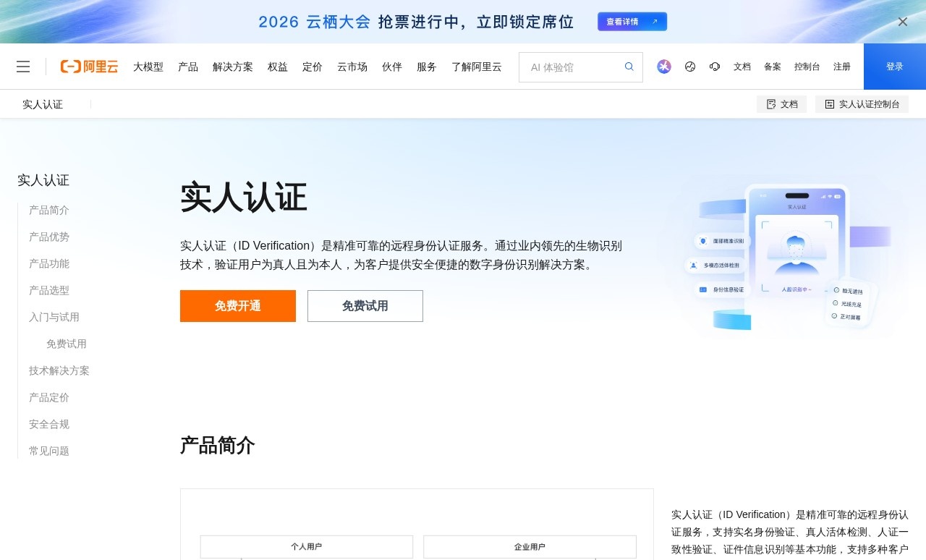Open the 服务 menu
926x560 pixels.
[427, 67]
